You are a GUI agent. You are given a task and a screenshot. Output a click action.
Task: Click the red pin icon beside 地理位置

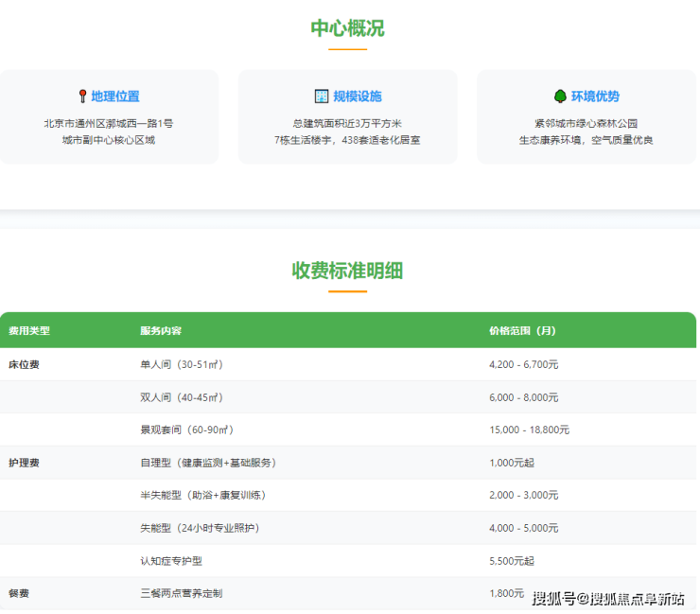point(82,96)
